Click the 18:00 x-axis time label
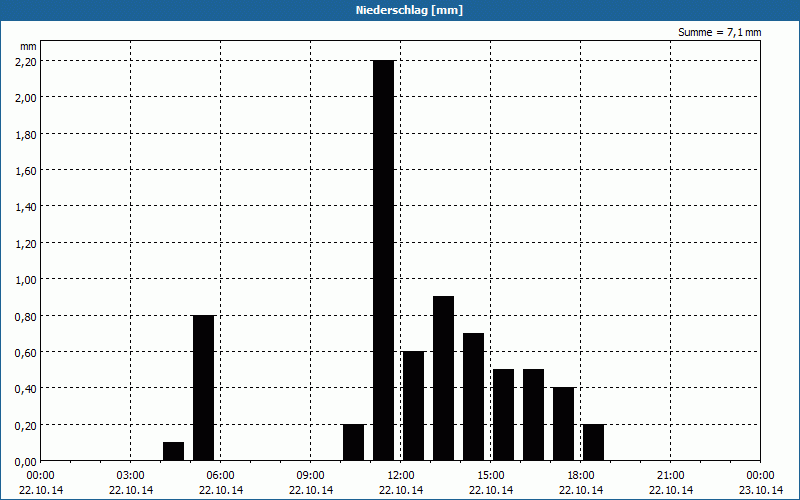Viewport: 800px width, 500px height. (581, 476)
